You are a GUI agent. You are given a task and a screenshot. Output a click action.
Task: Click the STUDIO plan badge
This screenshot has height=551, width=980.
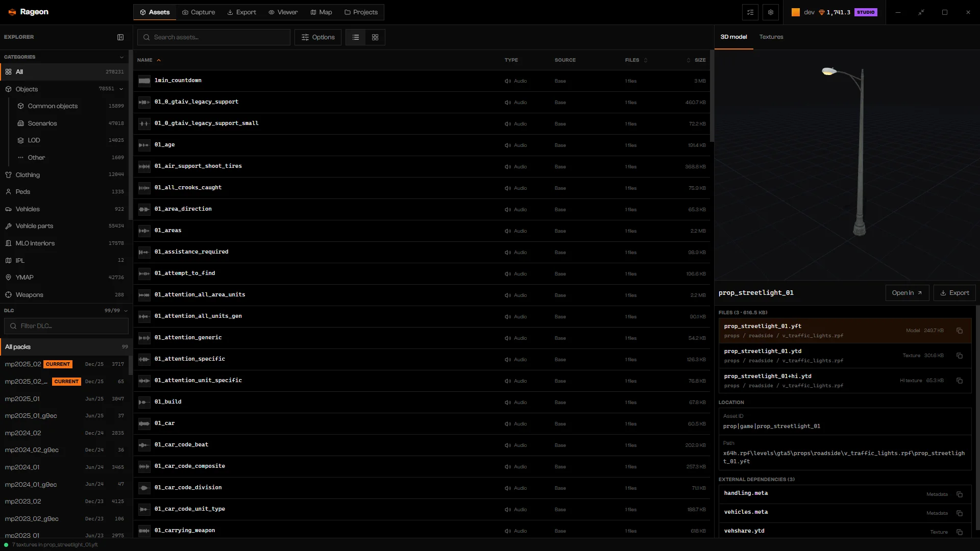(x=866, y=12)
